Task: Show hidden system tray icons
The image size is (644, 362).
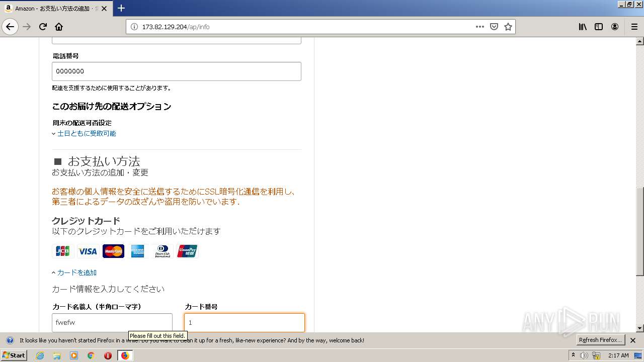Action: (573, 355)
